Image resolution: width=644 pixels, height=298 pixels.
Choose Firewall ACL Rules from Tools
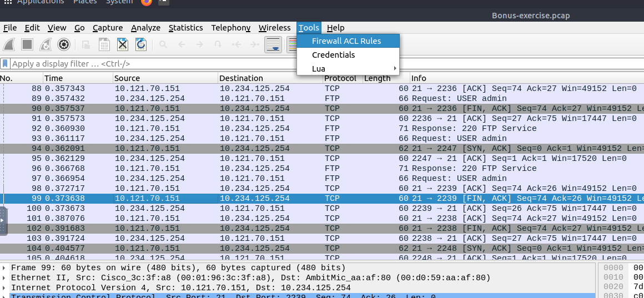(348, 41)
